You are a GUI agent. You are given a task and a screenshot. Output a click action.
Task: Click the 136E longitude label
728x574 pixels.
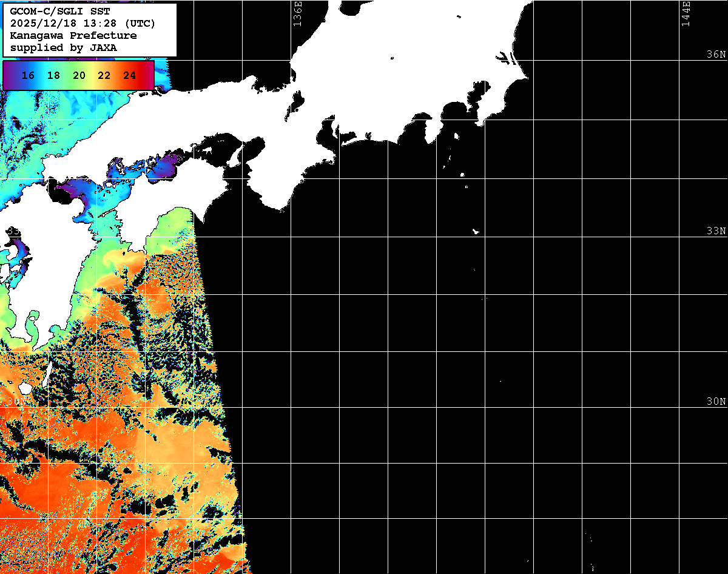pos(297,13)
